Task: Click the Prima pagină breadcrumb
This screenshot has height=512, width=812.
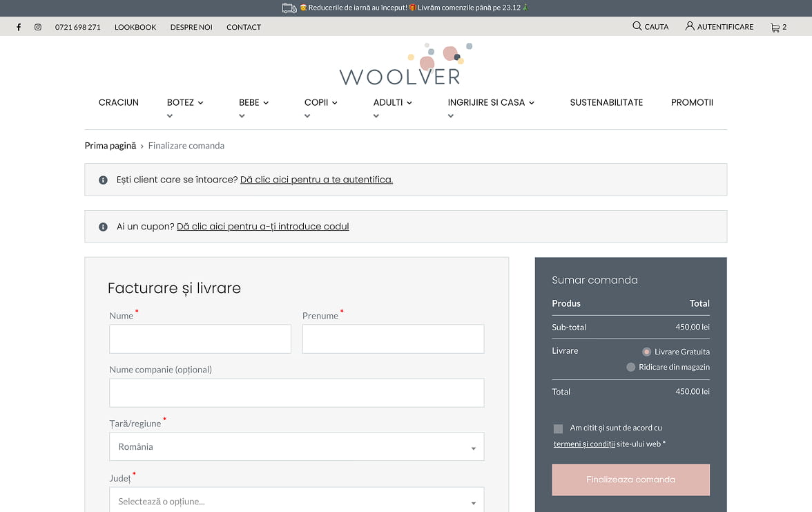Action: [x=110, y=146]
